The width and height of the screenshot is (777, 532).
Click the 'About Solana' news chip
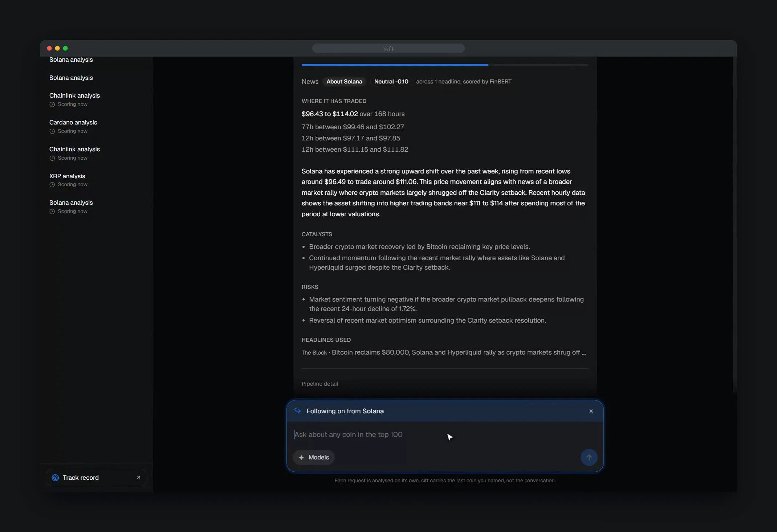coord(344,82)
